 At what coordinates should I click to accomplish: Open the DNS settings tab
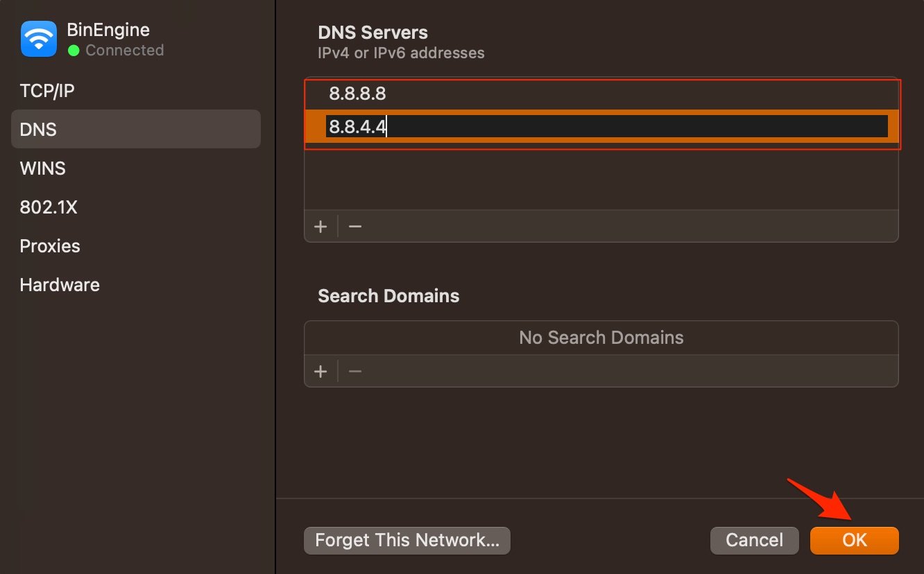coord(39,129)
